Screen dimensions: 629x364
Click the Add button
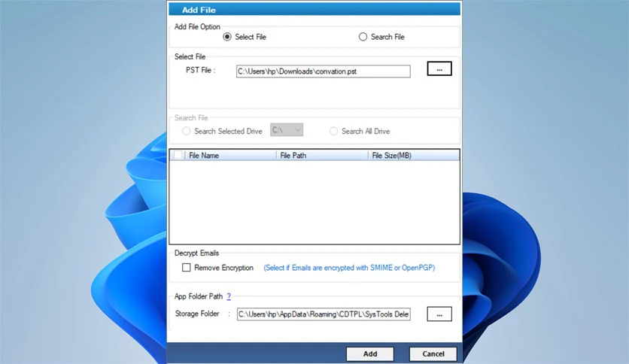(370, 354)
